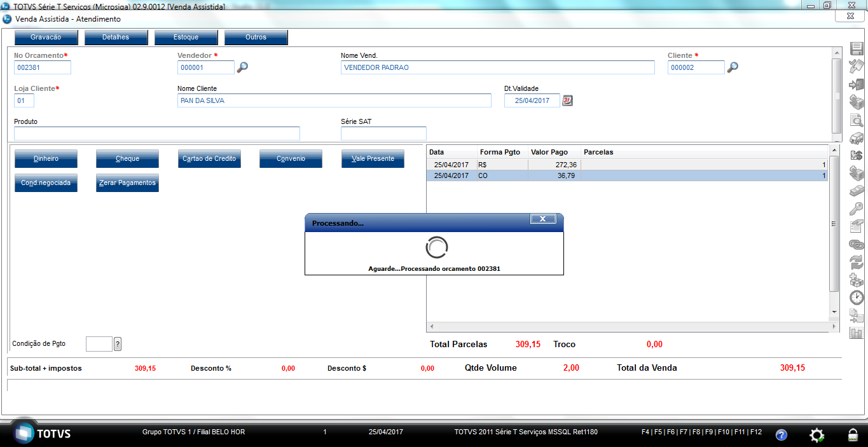868x447 pixels.
Task: Click the Produto input field
Action: point(157,134)
